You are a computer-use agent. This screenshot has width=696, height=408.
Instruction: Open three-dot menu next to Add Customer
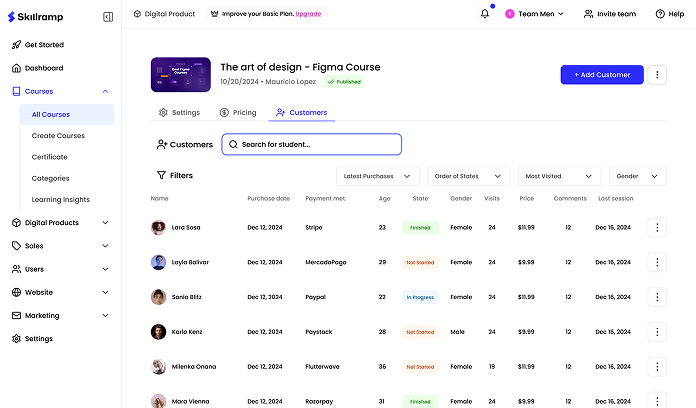(x=657, y=75)
